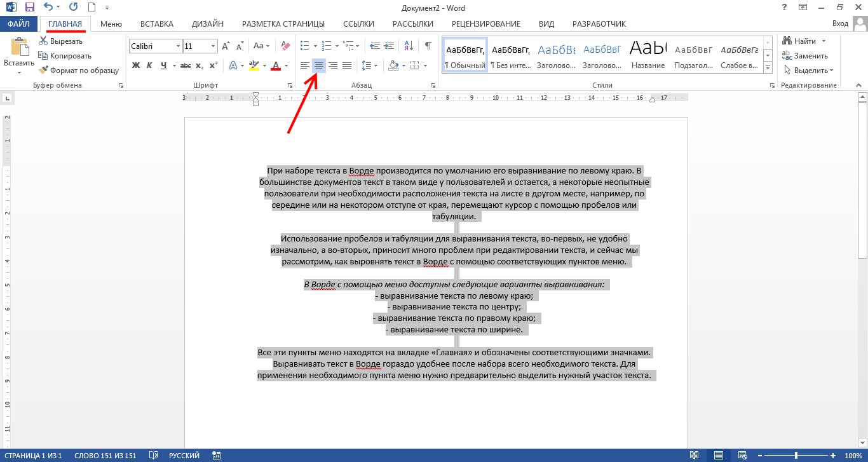The image size is (868, 462).
Task: Click the line spacing icon
Action: click(367, 65)
